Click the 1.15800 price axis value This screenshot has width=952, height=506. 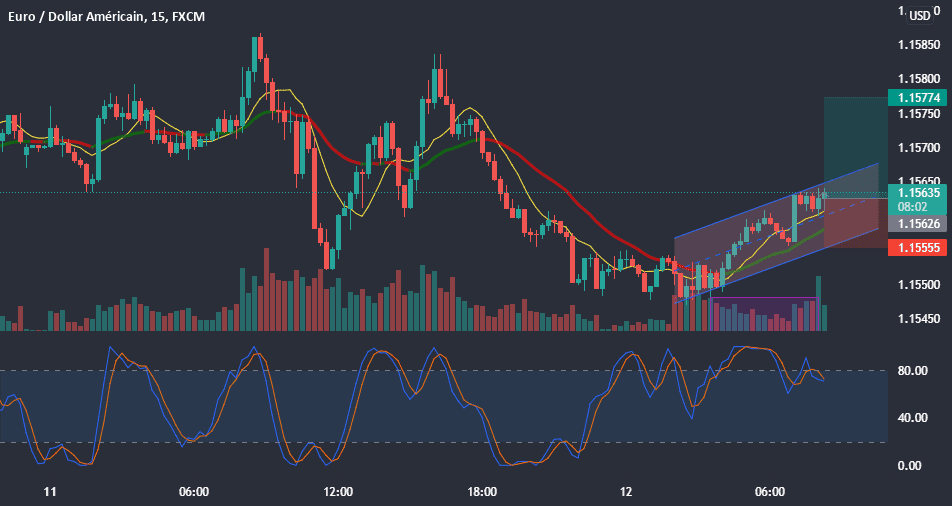918,79
